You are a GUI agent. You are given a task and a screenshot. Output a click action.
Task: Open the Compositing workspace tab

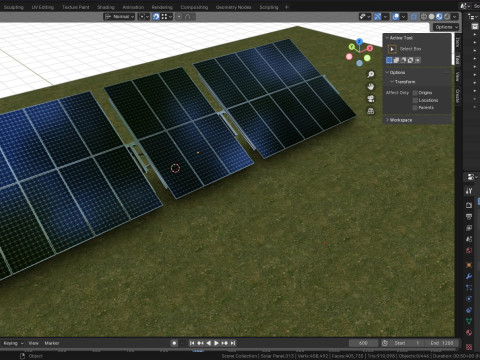(x=194, y=7)
